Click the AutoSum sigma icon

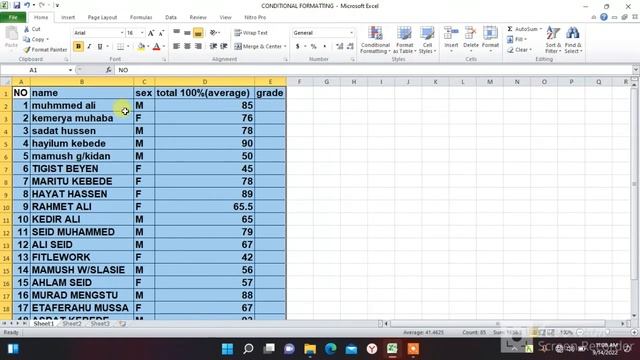click(510, 29)
